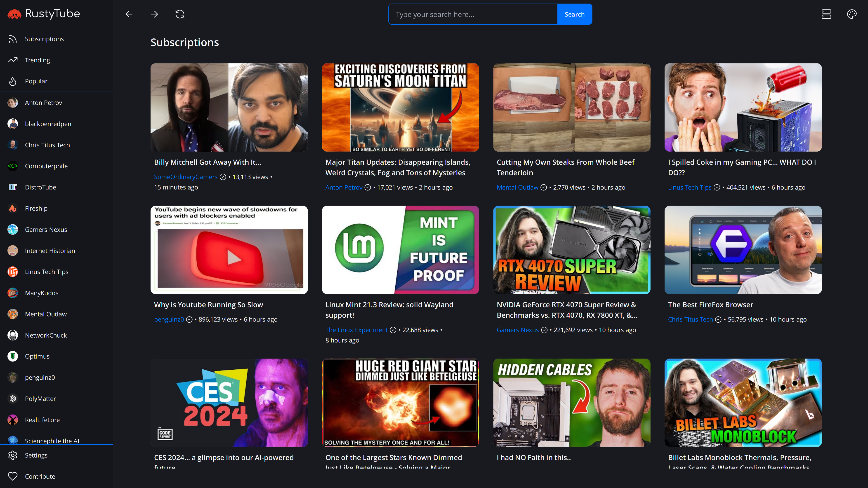868x488 pixels.
Task: Click the PolyMatter channel avatar
Action: pos(13,399)
